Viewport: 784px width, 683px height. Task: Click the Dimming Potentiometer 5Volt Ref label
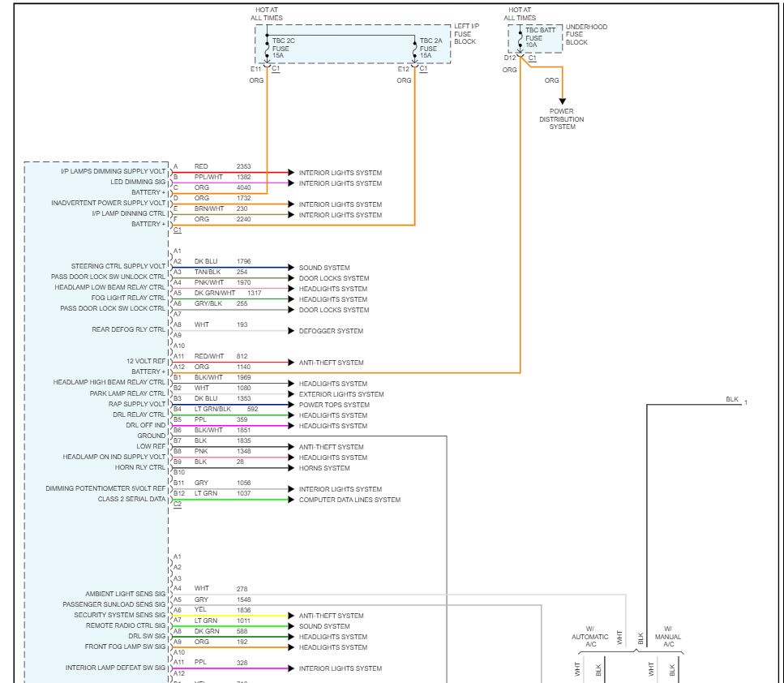tap(105, 488)
